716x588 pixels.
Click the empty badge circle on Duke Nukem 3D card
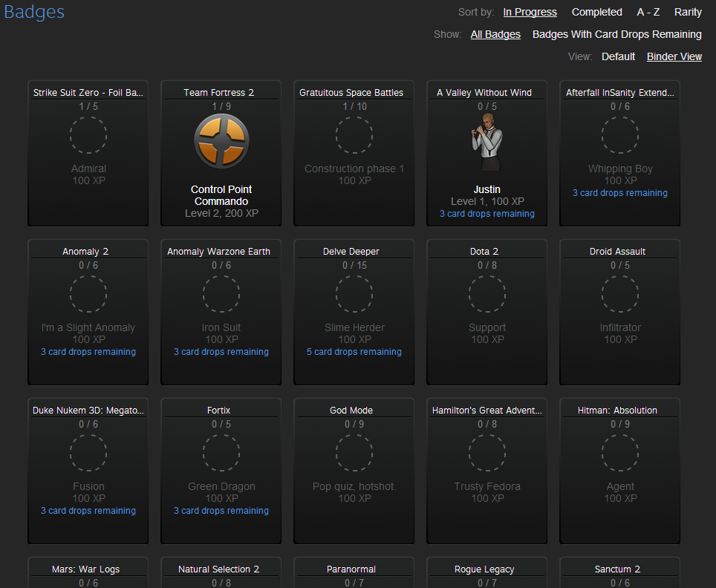point(88,453)
